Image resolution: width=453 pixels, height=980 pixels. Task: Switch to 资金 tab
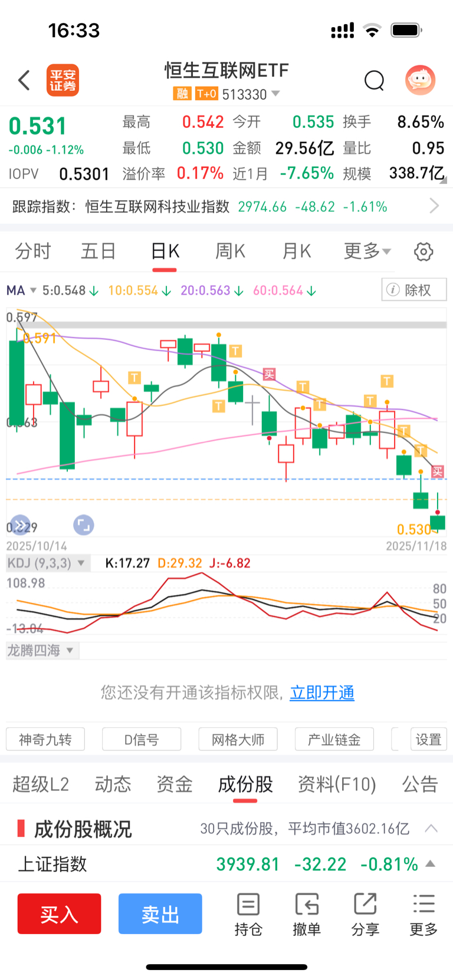coord(175,784)
